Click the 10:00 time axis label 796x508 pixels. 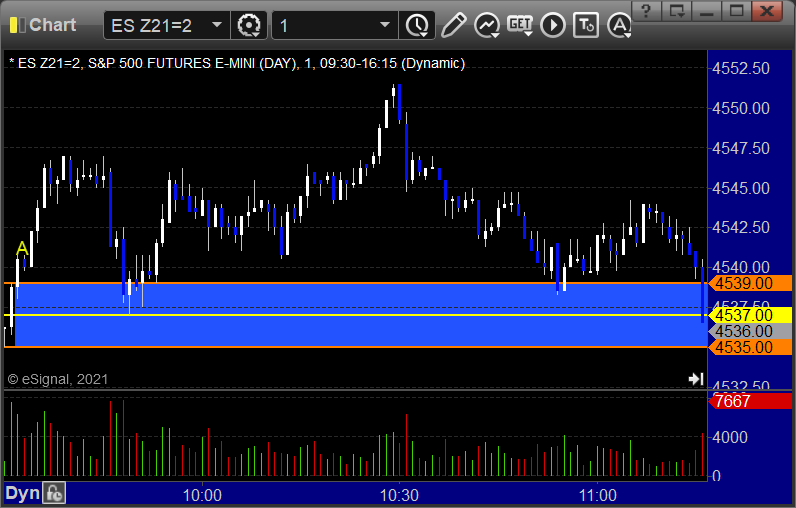click(202, 495)
